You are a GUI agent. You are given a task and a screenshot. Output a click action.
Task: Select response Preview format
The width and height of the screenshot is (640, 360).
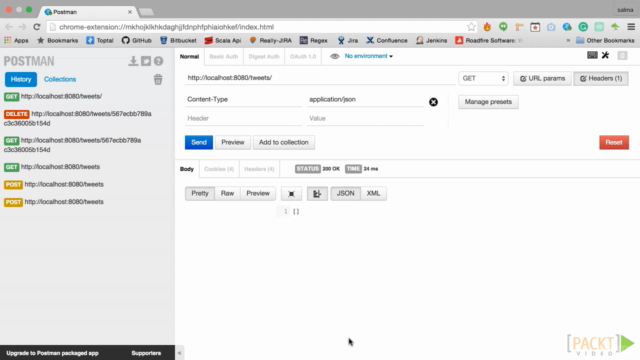[258, 193]
